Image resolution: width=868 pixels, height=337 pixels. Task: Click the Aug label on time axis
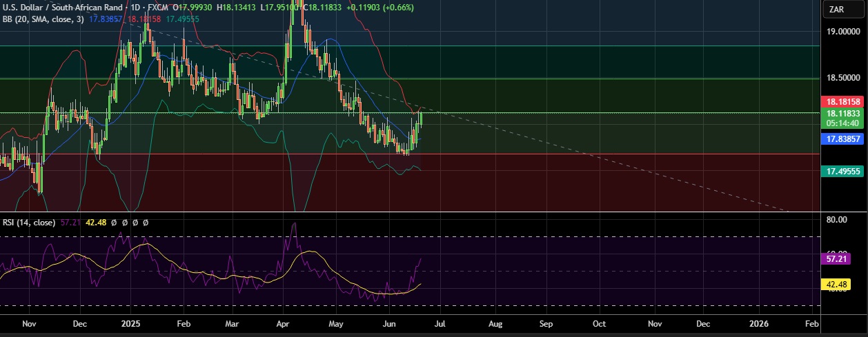click(x=495, y=323)
